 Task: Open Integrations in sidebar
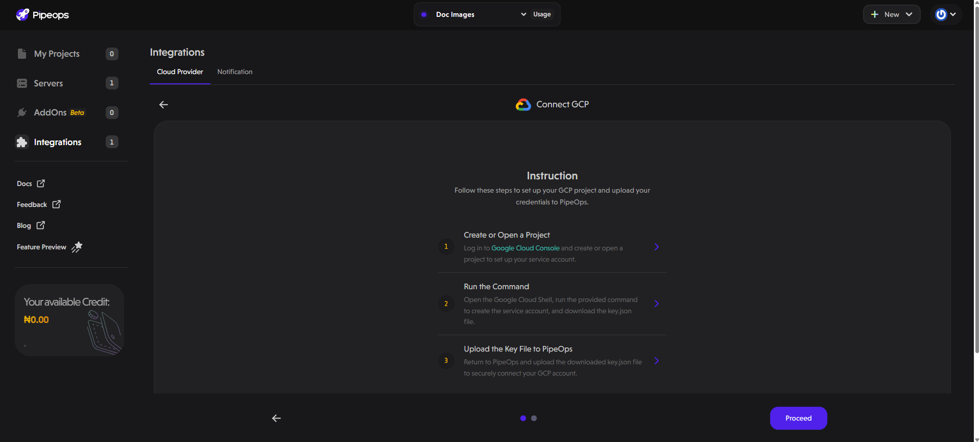[x=58, y=142]
